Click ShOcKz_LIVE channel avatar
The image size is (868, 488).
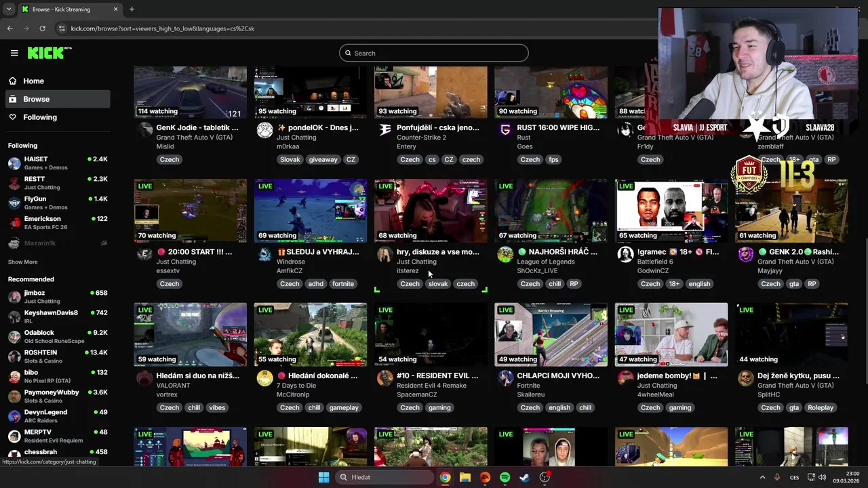[505, 254]
